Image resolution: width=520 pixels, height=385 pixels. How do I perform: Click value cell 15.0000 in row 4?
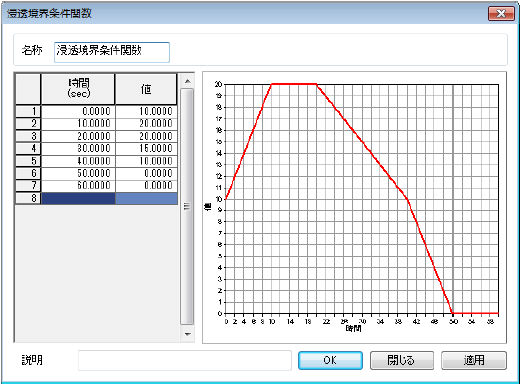pos(146,148)
